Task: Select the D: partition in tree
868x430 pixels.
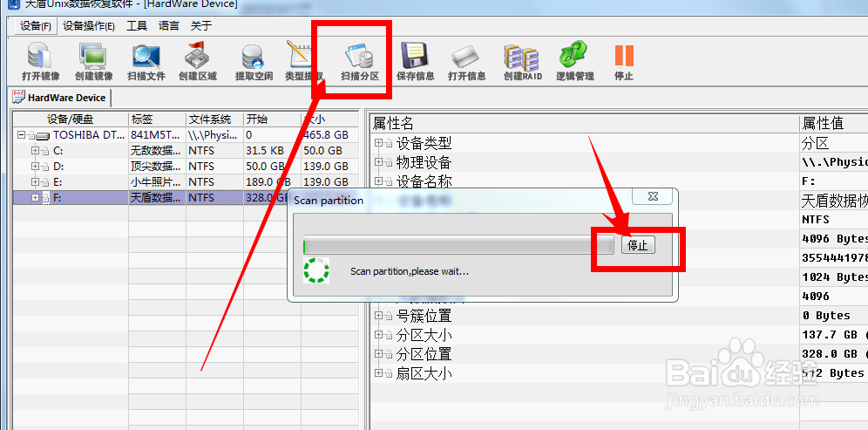Action: coord(186,167)
